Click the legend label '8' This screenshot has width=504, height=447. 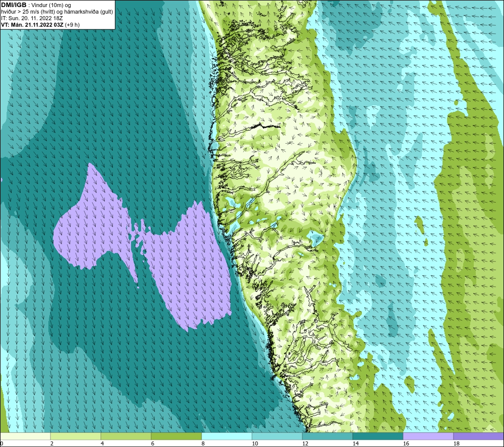coord(203,443)
